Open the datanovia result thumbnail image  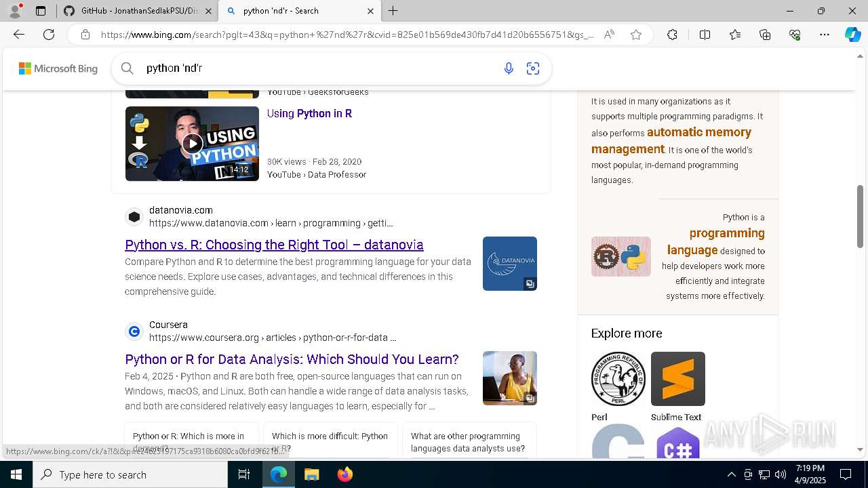(x=510, y=264)
